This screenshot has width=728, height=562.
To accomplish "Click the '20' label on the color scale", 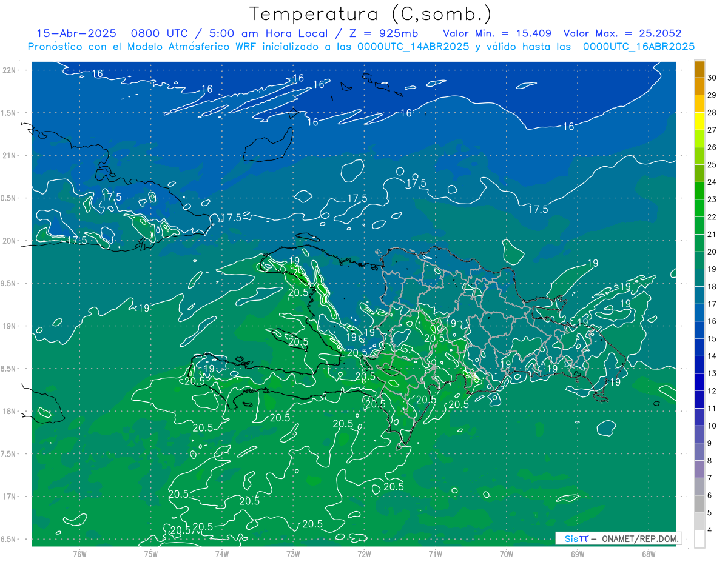I will point(712,252).
